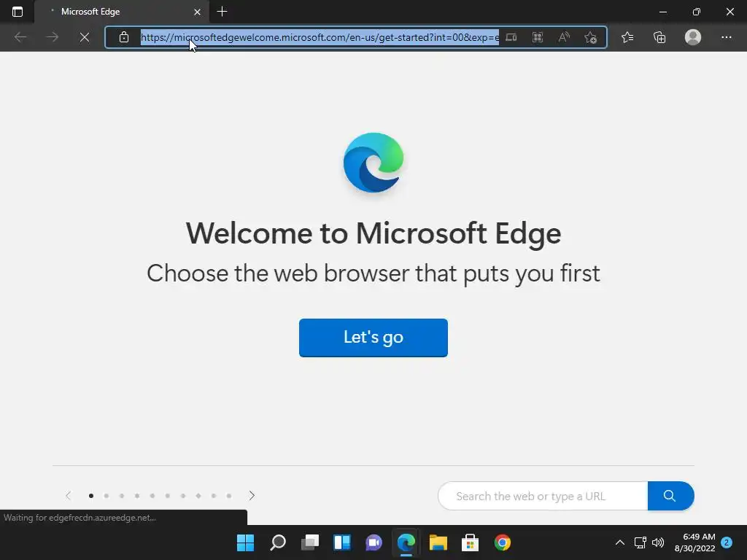The height and width of the screenshot is (560, 747).
Task: Open a new tab with plus button
Action: click(222, 12)
